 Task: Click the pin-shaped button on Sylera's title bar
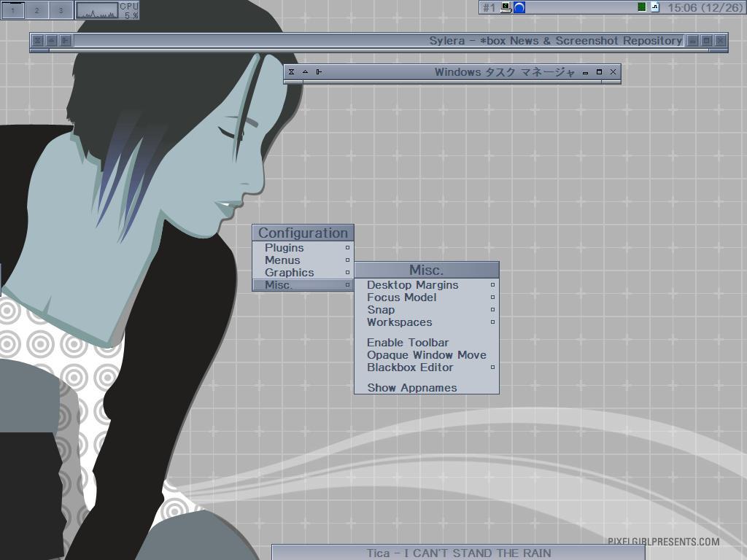point(65,41)
